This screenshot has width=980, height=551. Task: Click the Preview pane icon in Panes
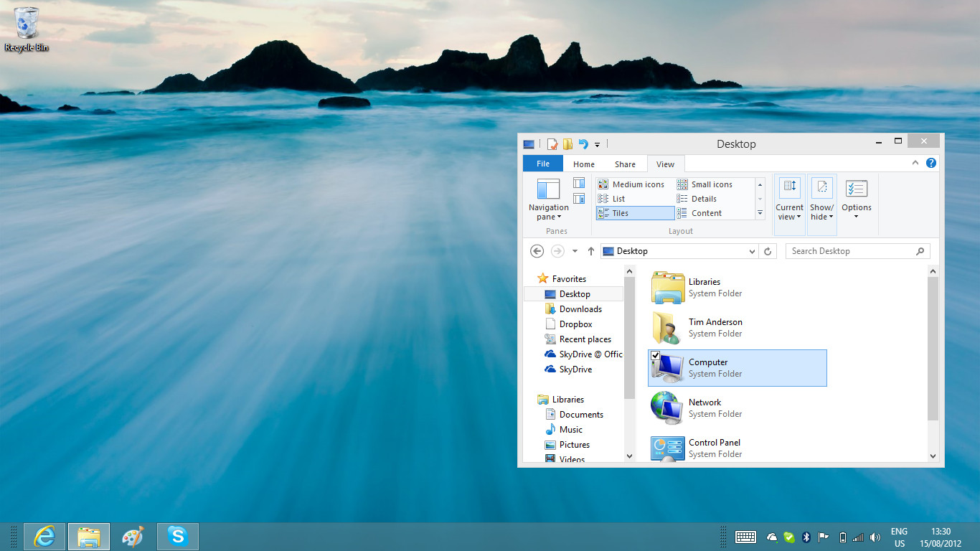579,183
